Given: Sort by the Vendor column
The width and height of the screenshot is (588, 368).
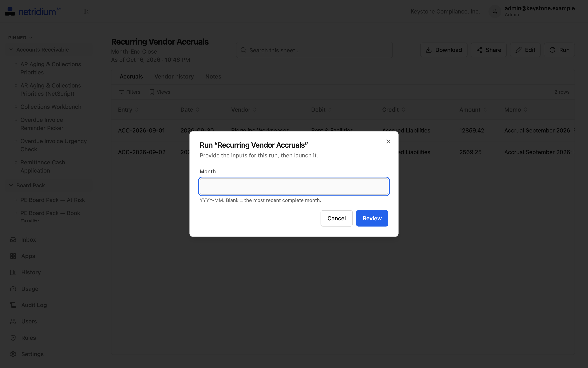Looking at the screenshot, I should [244, 110].
